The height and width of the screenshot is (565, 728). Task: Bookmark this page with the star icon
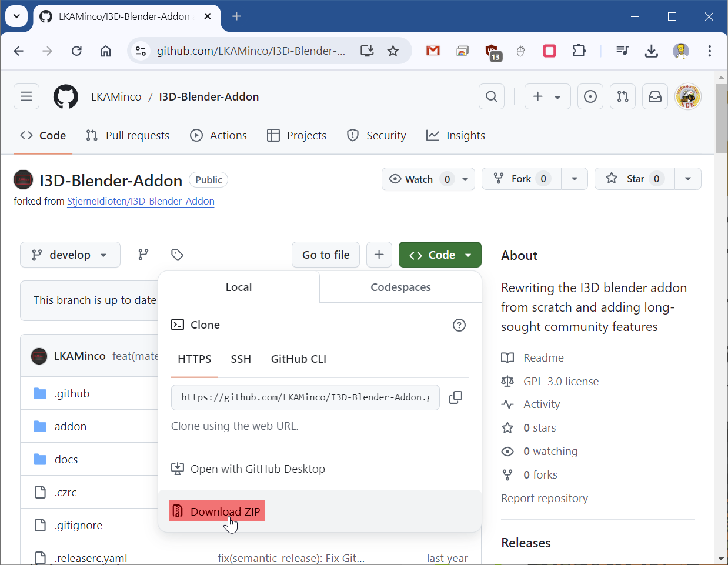pos(393,51)
